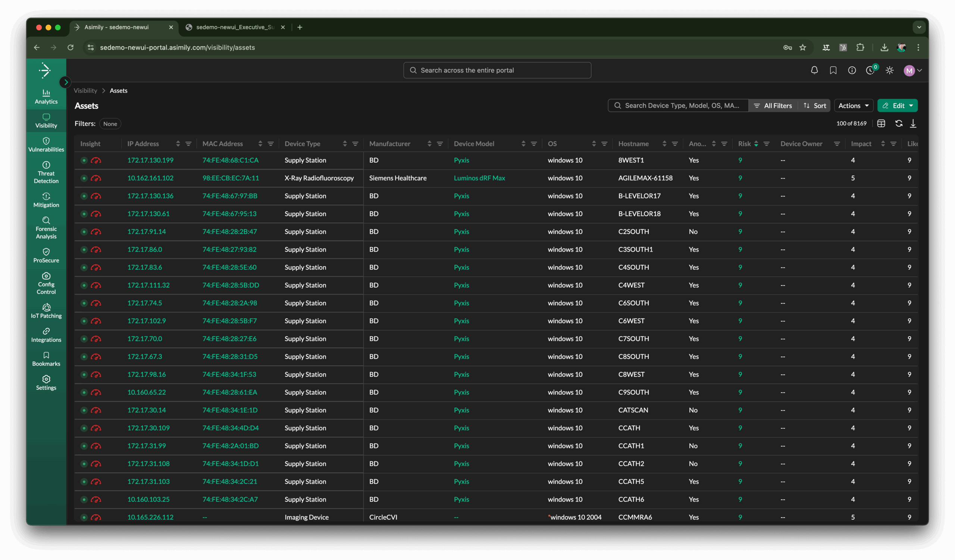Go to Threat Detection
Image resolution: width=955 pixels, height=560 pixels.
[46, 172]
